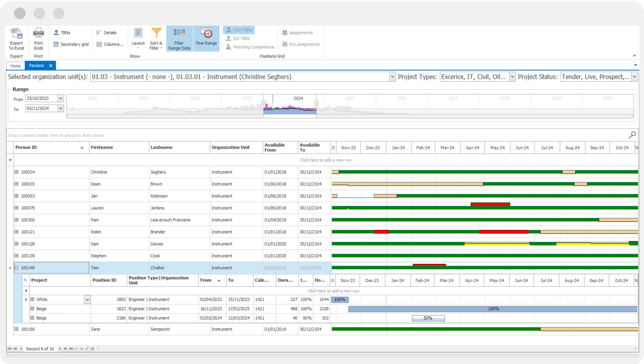The width and height of the screenshot is (644, 364).
Task: Expand Beige project position 1822
Action: pos(32,309)
